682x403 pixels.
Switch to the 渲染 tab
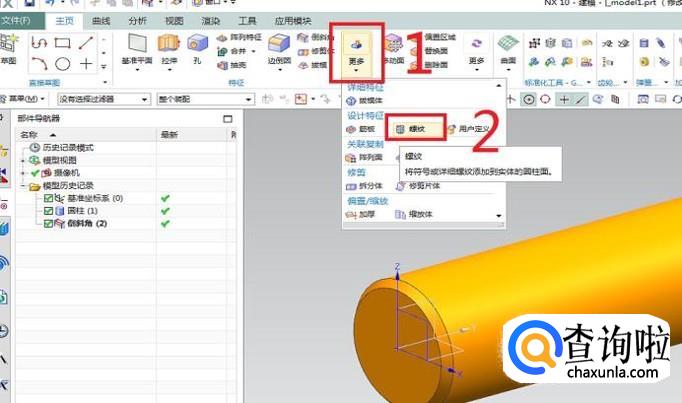211,20
